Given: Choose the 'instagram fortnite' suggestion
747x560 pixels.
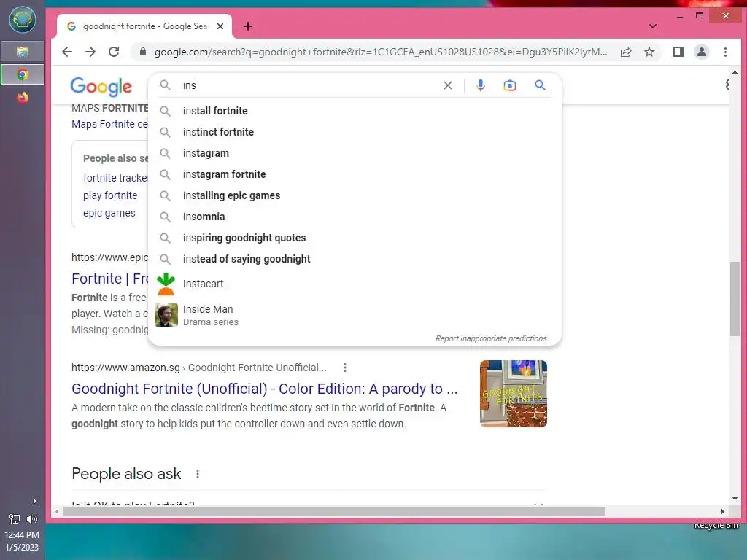Looking at the screenshot, I should coord(355,174).
